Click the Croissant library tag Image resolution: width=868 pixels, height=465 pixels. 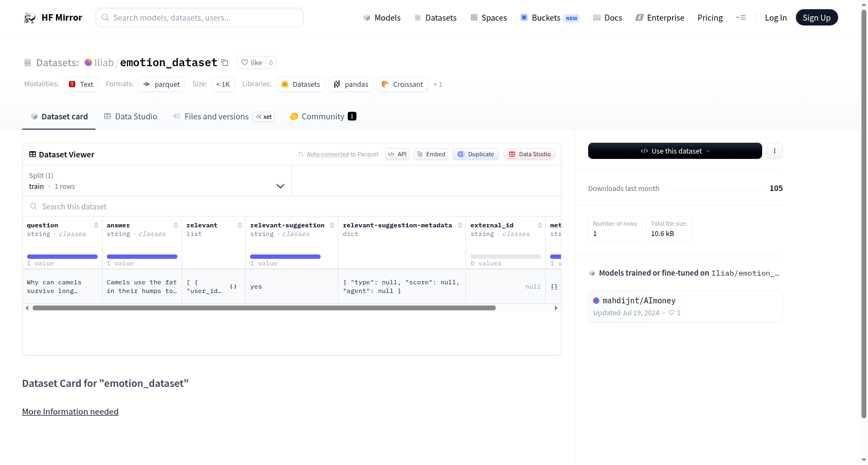pyautogui.click(x=403, y=84)
